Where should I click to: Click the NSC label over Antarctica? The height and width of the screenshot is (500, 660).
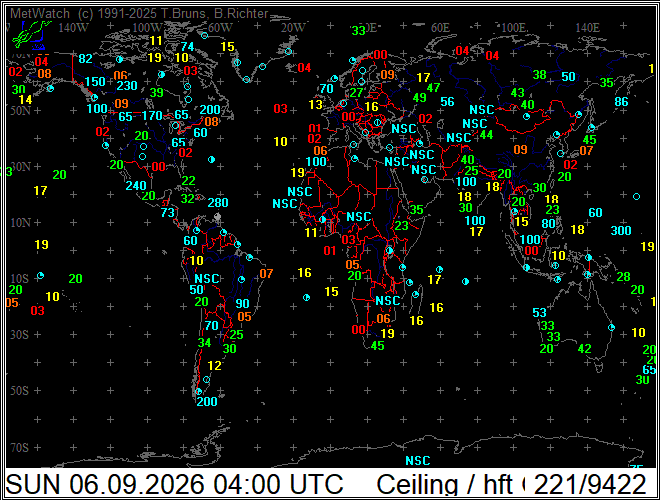[418, 460]
